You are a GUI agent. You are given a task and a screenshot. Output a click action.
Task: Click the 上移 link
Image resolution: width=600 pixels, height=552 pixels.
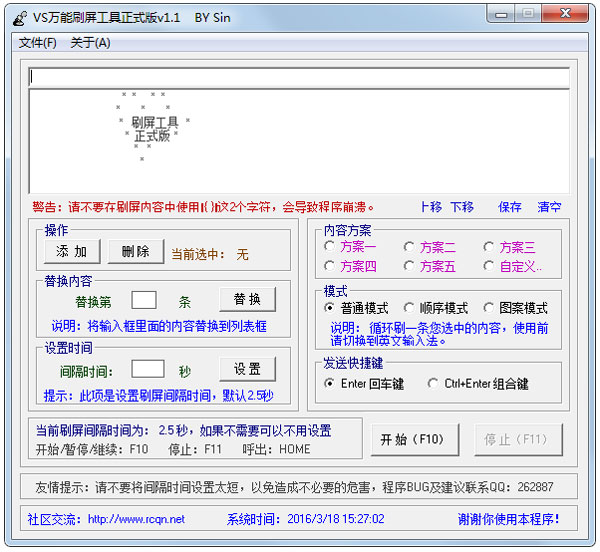pos(431,207)
